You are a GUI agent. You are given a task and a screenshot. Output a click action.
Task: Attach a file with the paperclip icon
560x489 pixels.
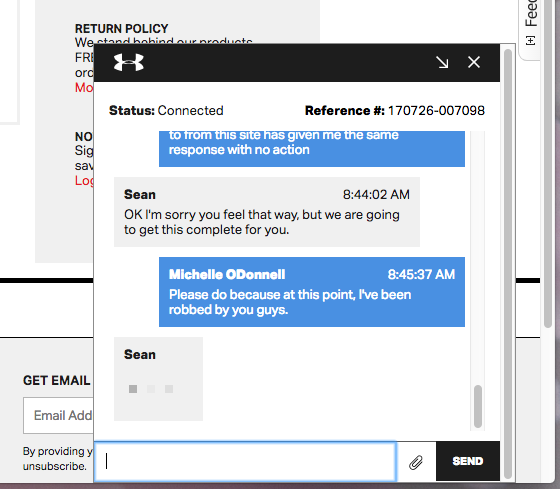coord(416,462)
